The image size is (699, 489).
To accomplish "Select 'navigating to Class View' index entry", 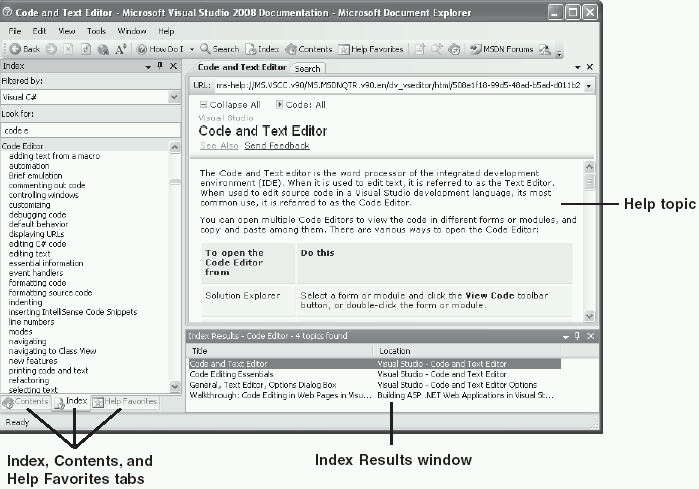I will 52,351.
